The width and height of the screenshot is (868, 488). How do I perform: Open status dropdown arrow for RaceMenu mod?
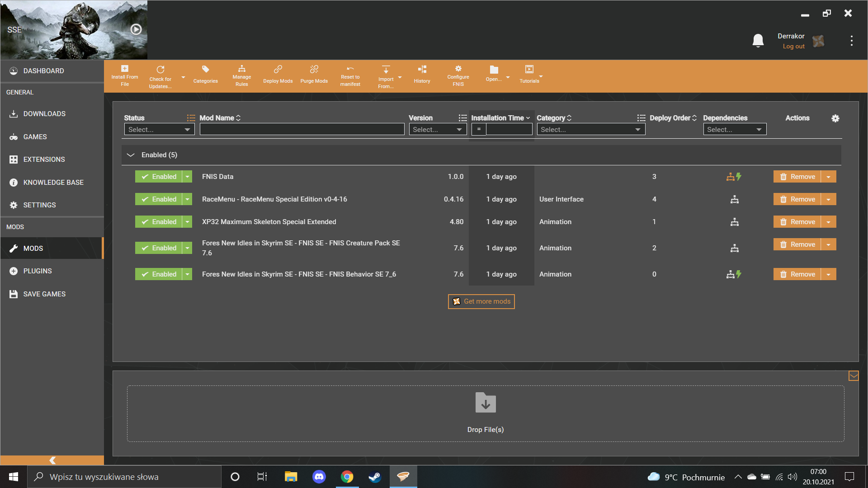187,199
